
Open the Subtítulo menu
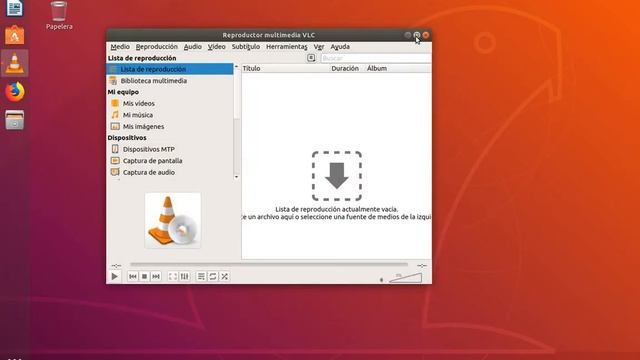coord(246,47)
